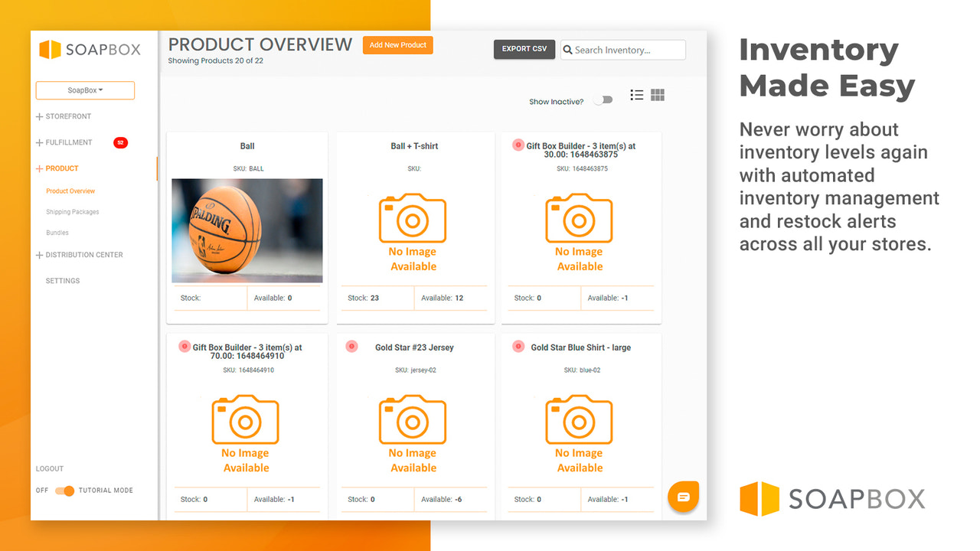Image resolution: width=980 pixels, height=551 pixels.
Task: Click the 52 notification badge on Fulfillment
Action: coord(120,142)
